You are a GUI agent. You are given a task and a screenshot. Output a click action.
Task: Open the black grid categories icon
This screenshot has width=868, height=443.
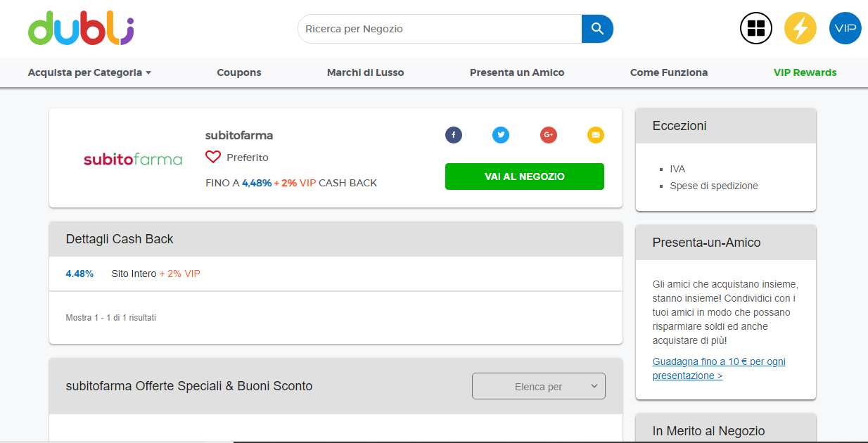(x=756, y=28)
